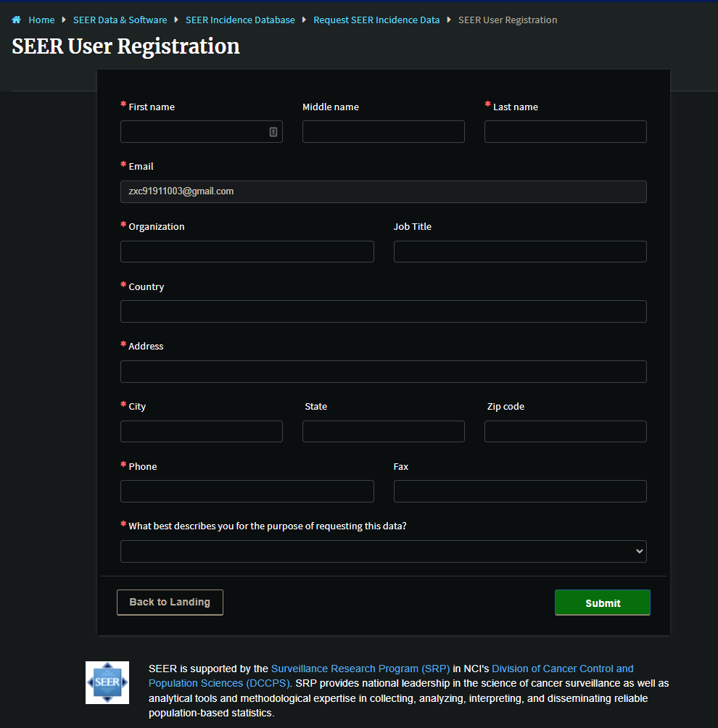Image resolution: width=718 pixels, height=728 pixels.
Task: Click the Country label
Action: point(147,286)
